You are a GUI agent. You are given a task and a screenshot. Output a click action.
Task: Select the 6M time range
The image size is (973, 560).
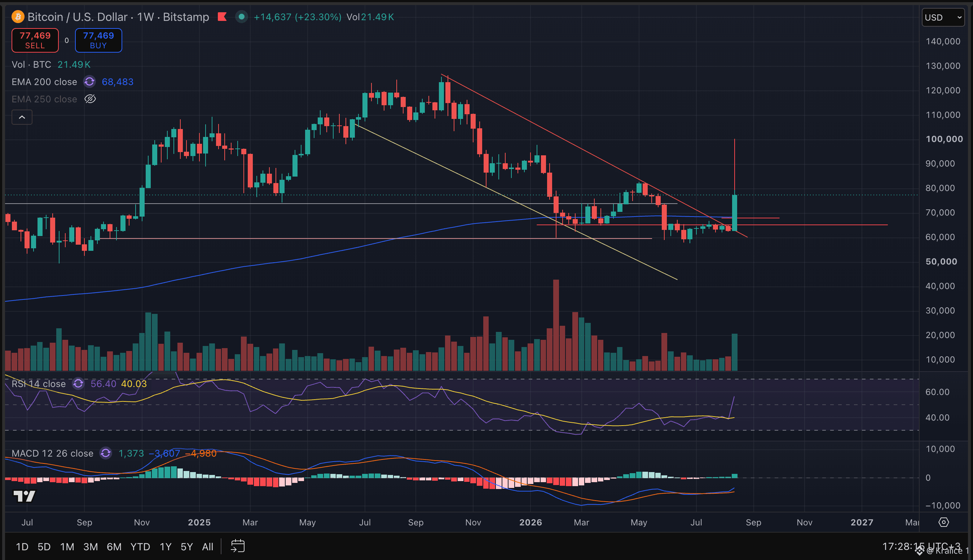pyautogui.click(x=114, y=547)
